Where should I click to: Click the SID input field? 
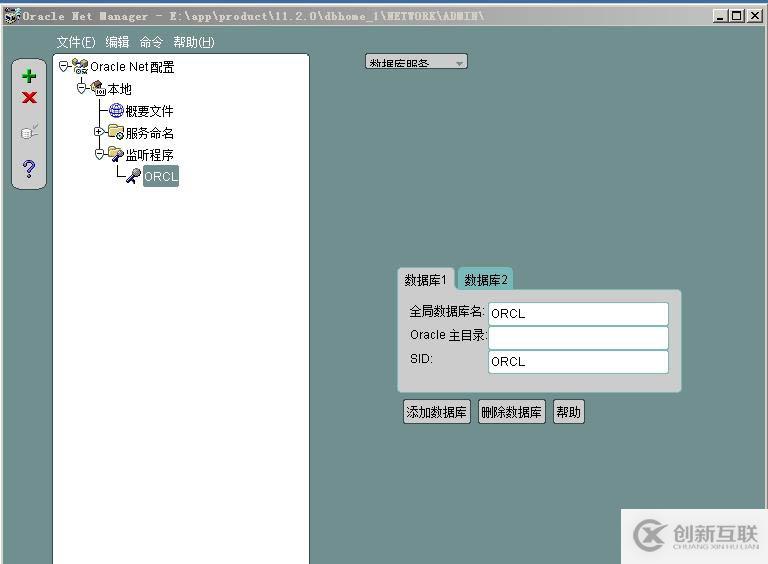578,362
